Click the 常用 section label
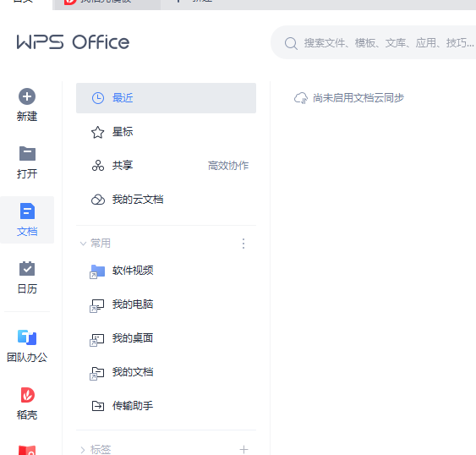The width and height of the screenshot is (476, 455). point(101,244)
